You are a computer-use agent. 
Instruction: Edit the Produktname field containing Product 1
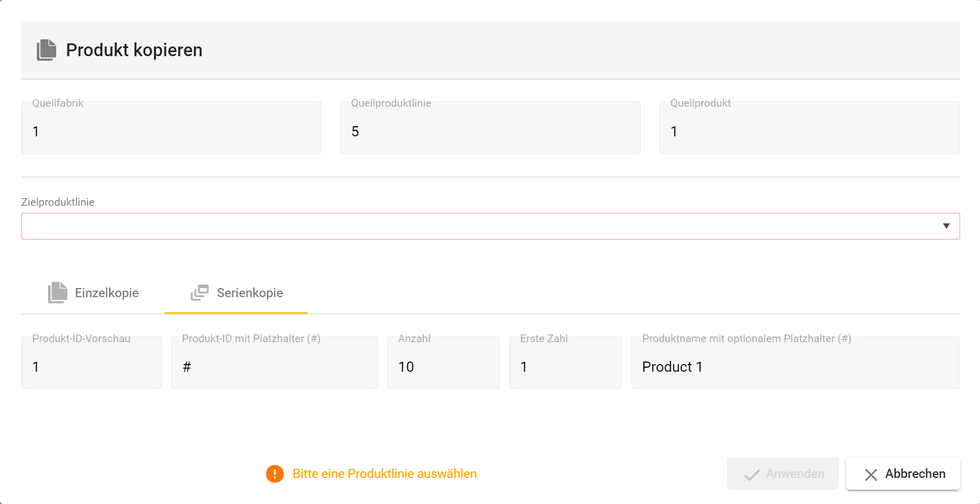click(795, 367)
